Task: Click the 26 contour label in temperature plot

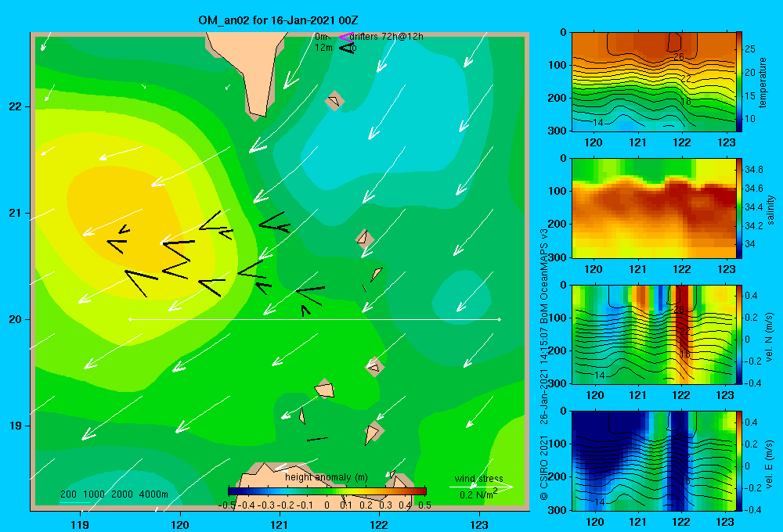Action: click(678, 56)
